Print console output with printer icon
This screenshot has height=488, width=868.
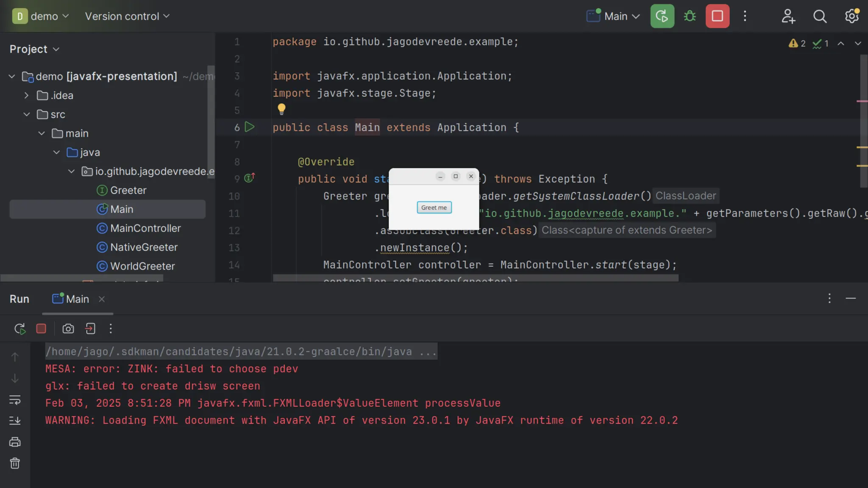tap(15, 442)
